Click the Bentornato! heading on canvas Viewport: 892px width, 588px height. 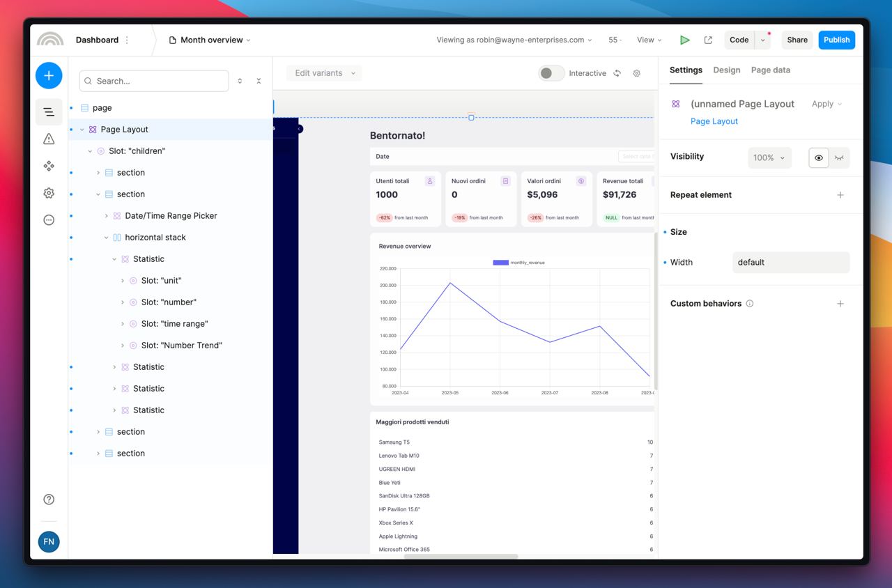[x=397, y=136]
